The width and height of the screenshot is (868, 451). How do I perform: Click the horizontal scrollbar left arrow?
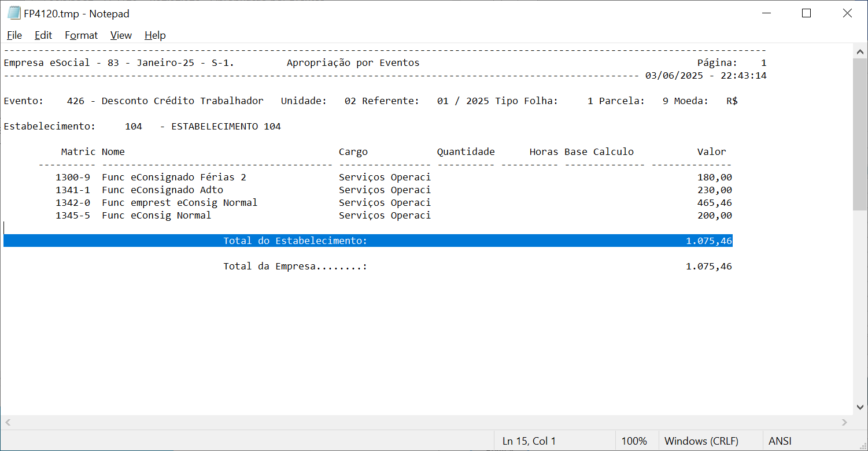[x=8, y=423]
